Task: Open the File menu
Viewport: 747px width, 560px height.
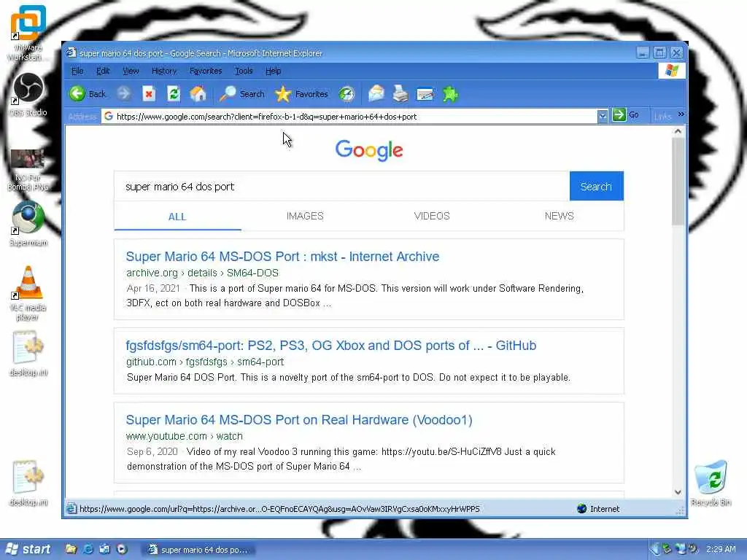Action: 77,71
